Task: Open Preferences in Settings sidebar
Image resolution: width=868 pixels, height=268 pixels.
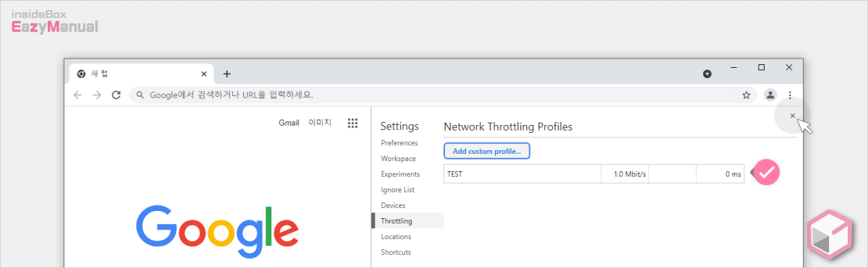Action: [399, 143]
